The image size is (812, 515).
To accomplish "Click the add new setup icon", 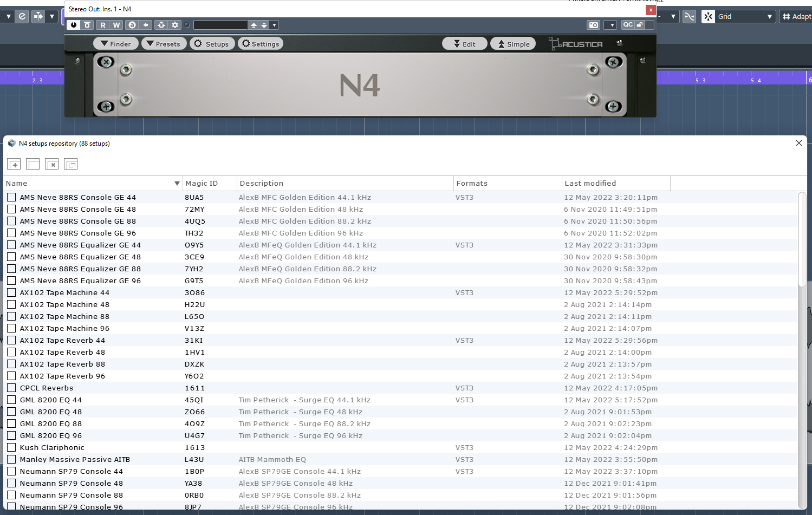I will (x=14, y=164).
